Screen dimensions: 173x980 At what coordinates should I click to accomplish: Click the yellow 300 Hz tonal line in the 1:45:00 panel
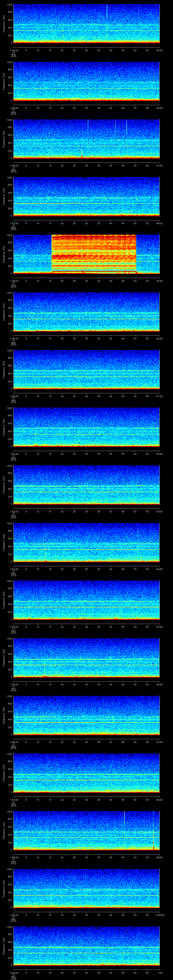coord(86,89)
